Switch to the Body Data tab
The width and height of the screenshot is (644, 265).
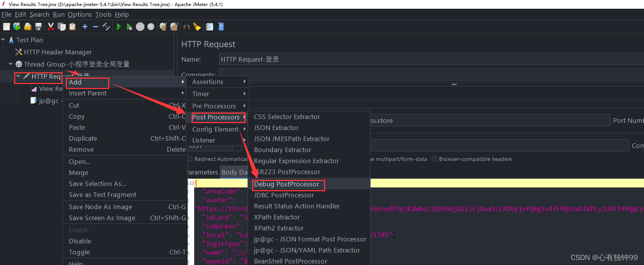click(x=234, y=172)
